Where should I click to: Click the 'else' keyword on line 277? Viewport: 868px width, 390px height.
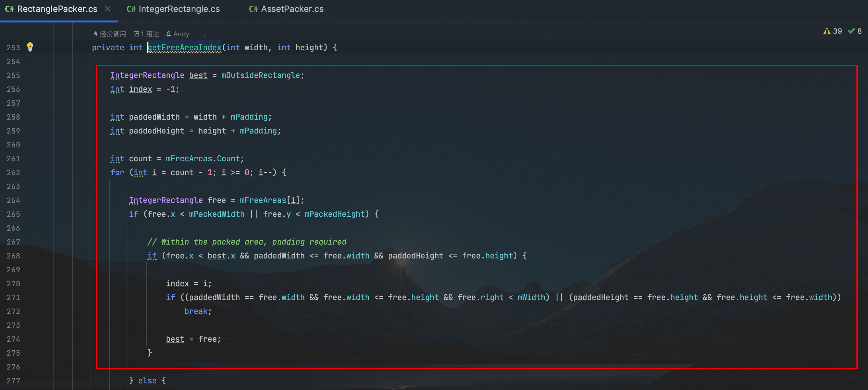(147, 380)
